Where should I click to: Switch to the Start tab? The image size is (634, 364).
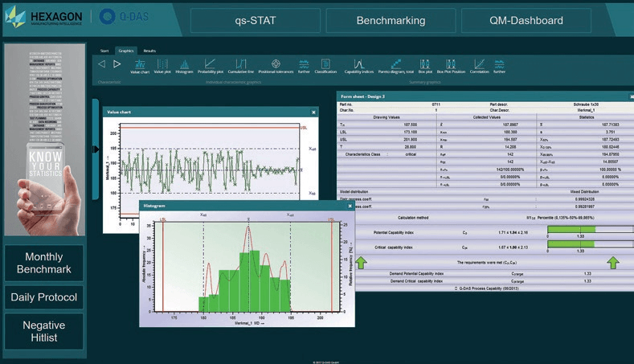click(x=104, y=51)
